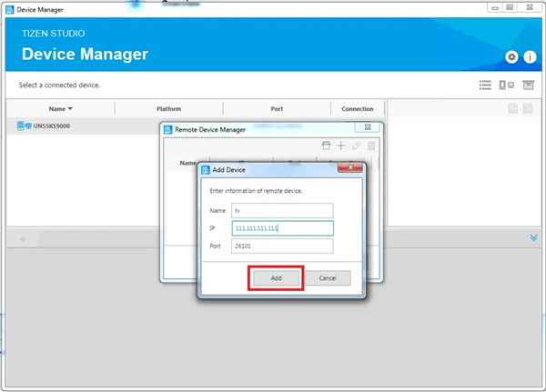Click the IP address field
The width and height of the screenshot is (546, 392).
[x=282, y=228]
